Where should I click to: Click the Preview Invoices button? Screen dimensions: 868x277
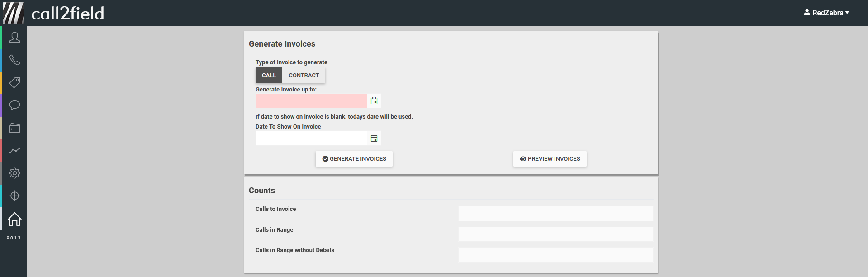tap(550, 159)
